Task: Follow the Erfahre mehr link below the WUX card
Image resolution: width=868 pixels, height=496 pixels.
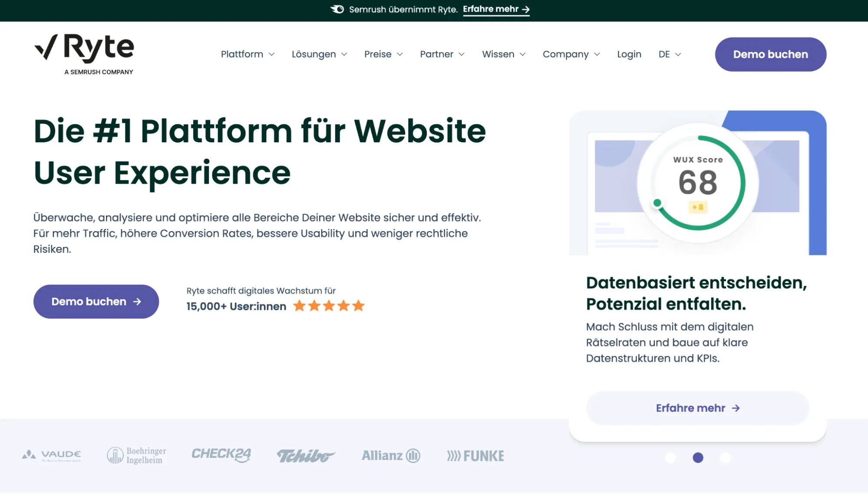Action: (x=697, y=408)
